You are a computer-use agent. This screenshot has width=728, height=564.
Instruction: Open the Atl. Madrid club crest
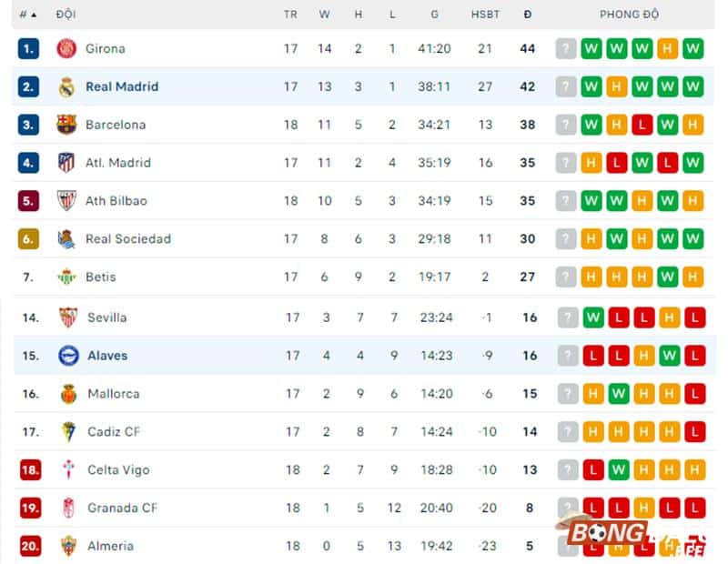[x=66, y=163]
